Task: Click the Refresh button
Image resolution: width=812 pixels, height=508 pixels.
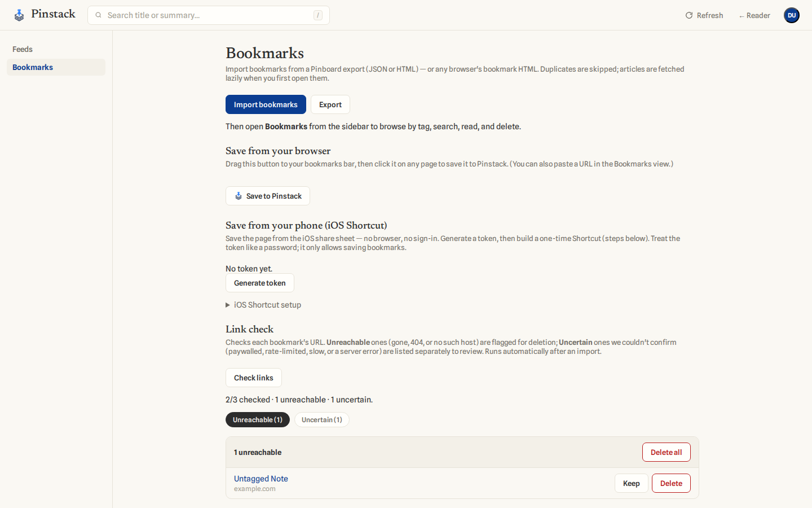Action: tap(704, 15)
